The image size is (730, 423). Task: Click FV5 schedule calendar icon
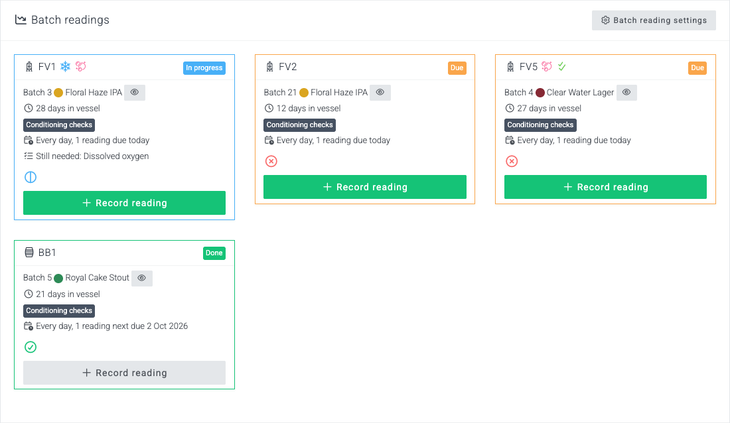[x=510, y=140]
